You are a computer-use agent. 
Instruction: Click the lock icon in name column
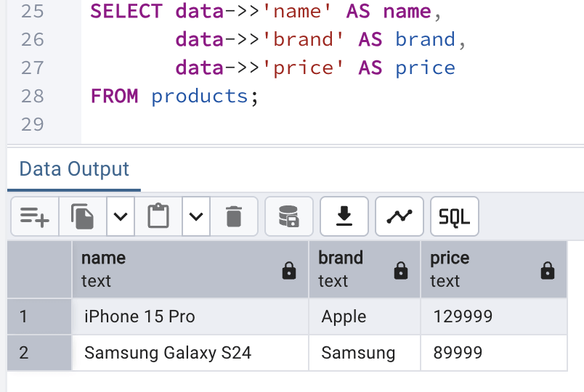289,271
